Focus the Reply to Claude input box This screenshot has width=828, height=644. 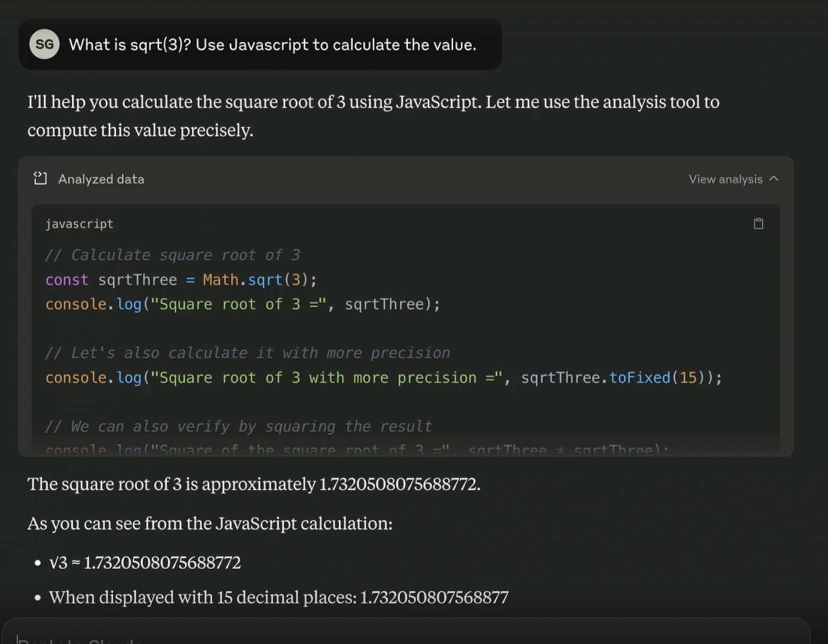[x=406, y=634]
